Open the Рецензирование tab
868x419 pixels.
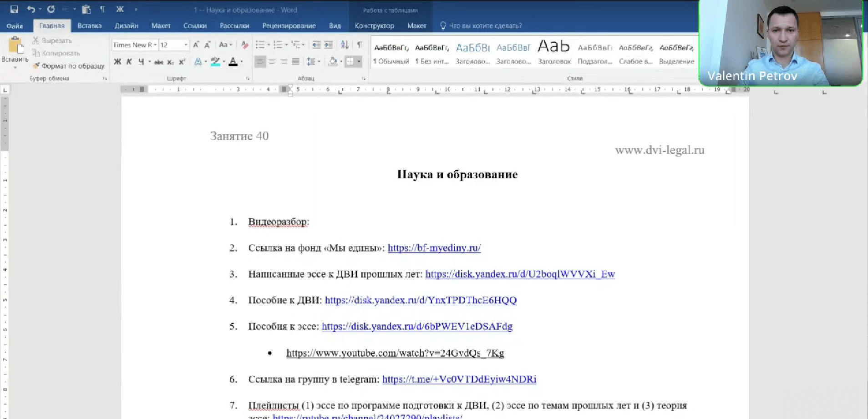pyautogui.click(x=289, y=25)
